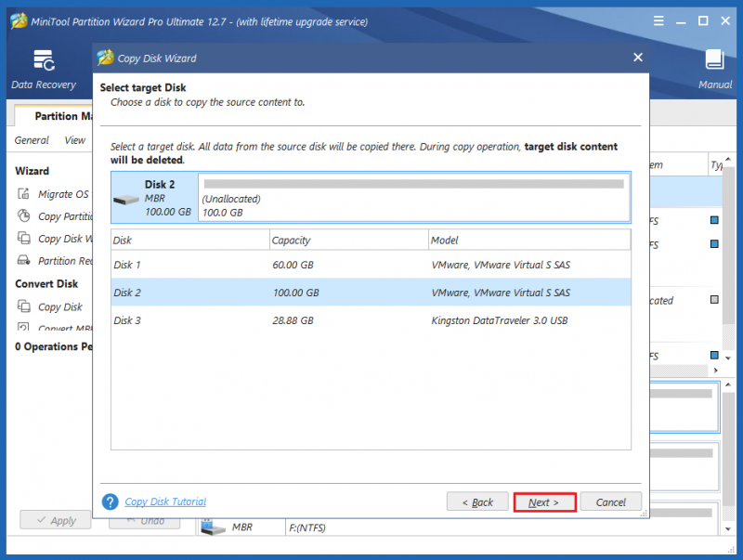Screen dimensions: 743x560
Task: Open the Copy Disk Tutorial link
Action: point(165,501)
